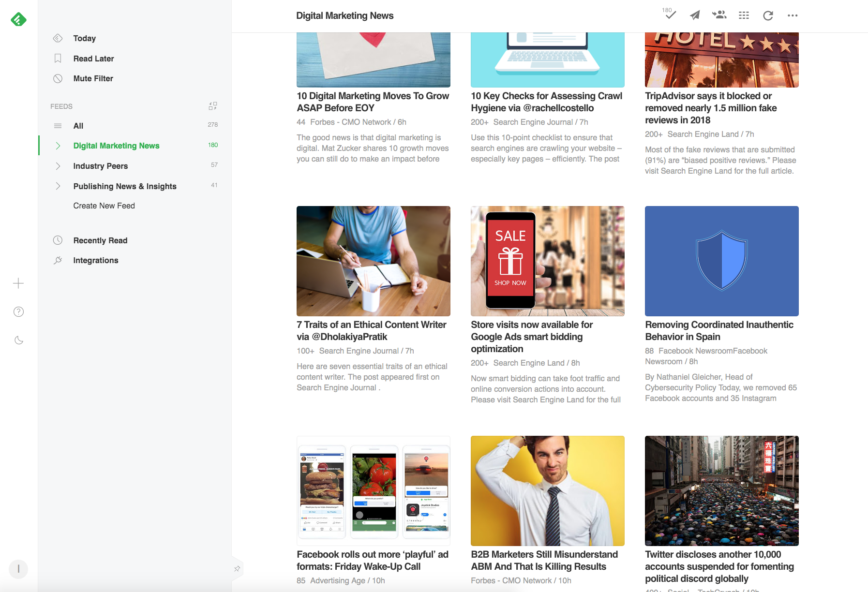Click umbrella crowd street thumbnail
Viewport: 868px width, 592px height.
722,491
